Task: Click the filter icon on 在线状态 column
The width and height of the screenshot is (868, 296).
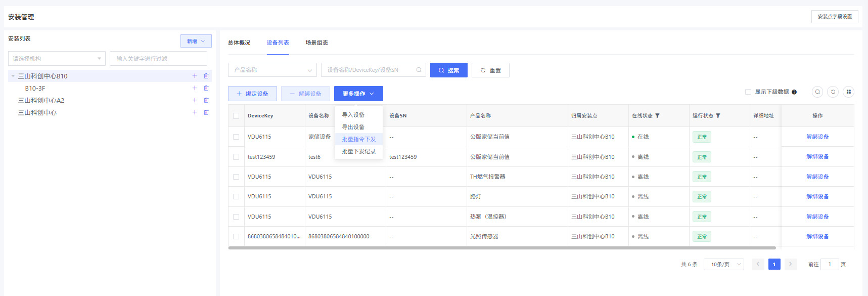Action: click(657, 116)
